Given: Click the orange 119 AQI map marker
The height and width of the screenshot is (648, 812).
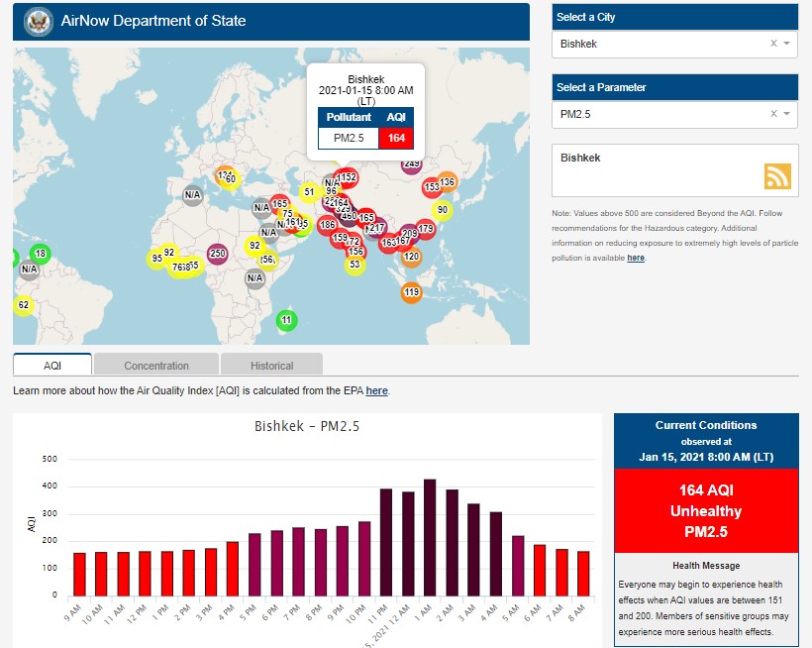Looking at the screenshot, I should tap(412, 292).
